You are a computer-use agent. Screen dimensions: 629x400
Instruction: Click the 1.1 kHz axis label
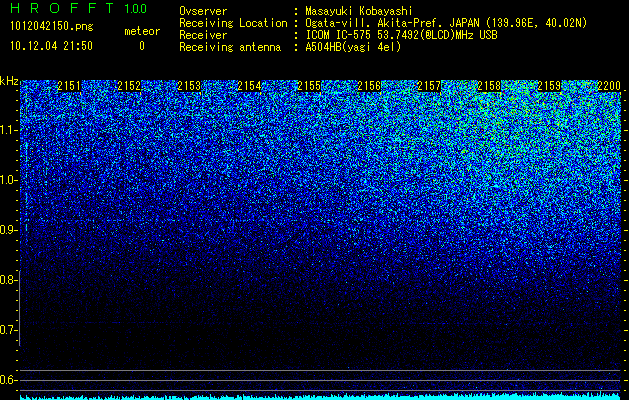8,130
